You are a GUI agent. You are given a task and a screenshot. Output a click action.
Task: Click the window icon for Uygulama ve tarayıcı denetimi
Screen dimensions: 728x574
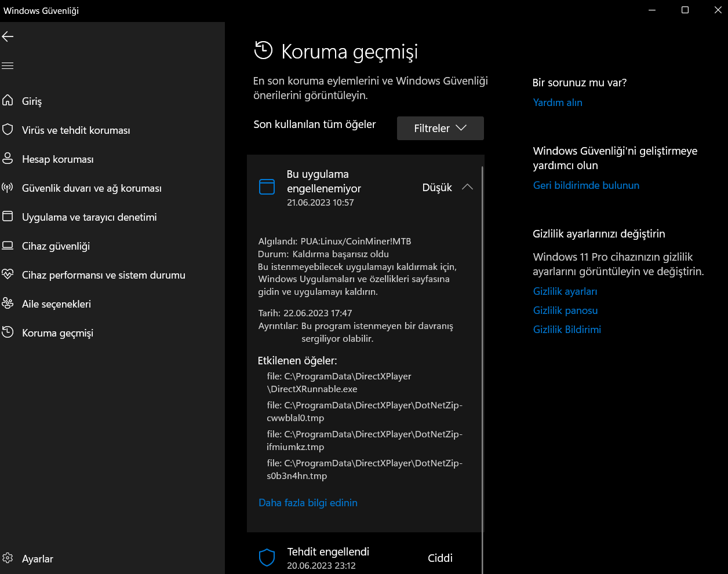click(8, 217)
